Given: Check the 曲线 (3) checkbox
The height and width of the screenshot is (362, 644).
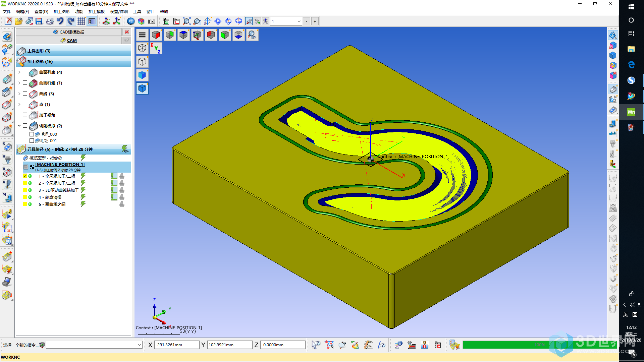Looking at the screenshot, I should pyautogui.click(x=25, y=94).
